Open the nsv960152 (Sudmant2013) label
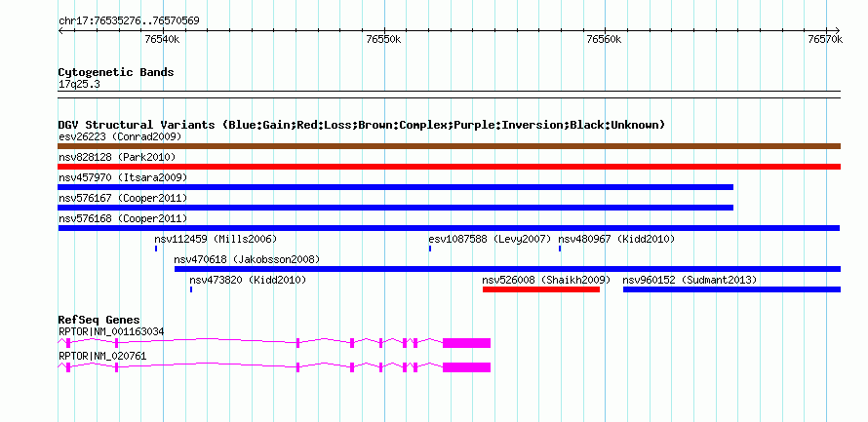Viewport: 868px width, 422px height. click(690, 280)
